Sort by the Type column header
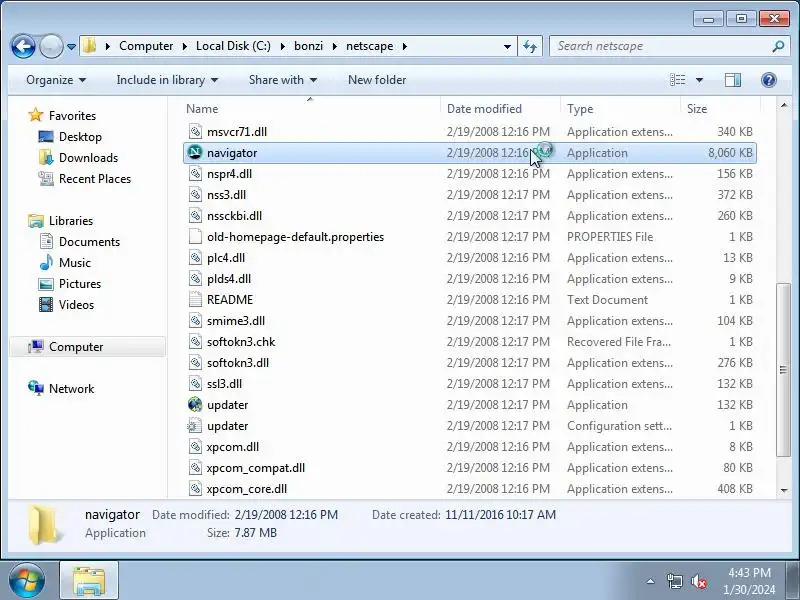Viewport: 800px width, 600px height. pos(580,109)
